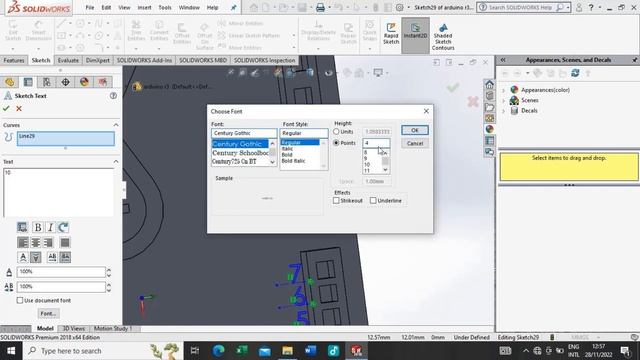Image resolution: width=640 pixels, height=360 pixels.
Task: Expand the Decals tree node
Action: pos(503,111)
